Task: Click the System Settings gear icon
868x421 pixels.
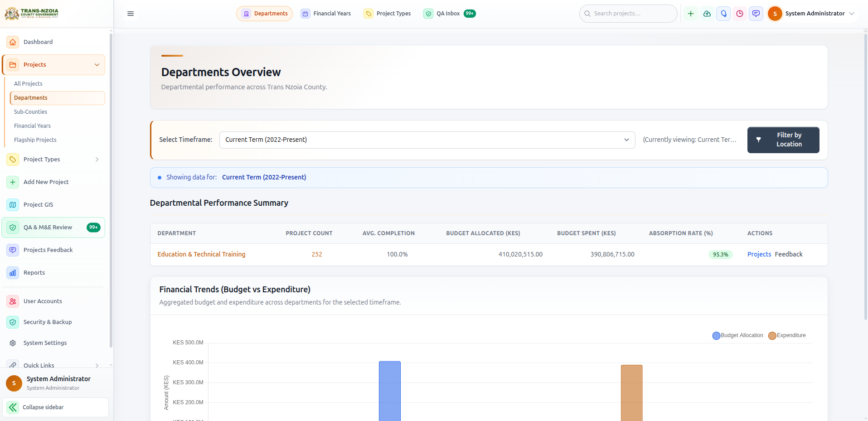Action: (13, 343)
